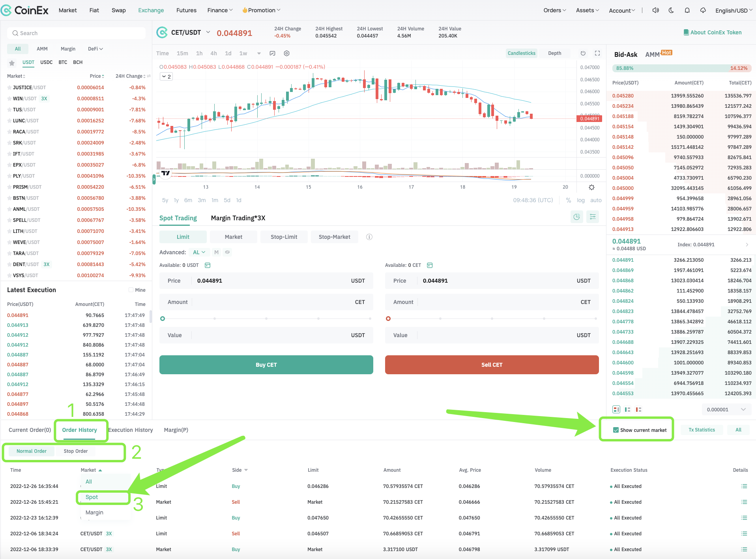The height and width of the screenshot is (559, 756).
Task: Toggle the Mine checkbox in Latest Execution
Action: click(131, 290)
